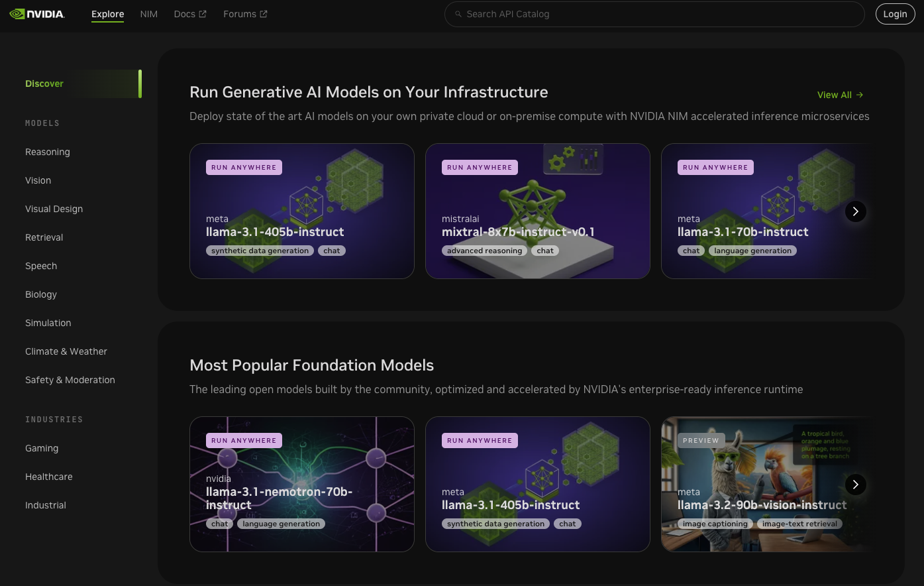The height and width of the screenshot is (586, 924).
Task: Click image-text retrieval tag
Action: 800,524
